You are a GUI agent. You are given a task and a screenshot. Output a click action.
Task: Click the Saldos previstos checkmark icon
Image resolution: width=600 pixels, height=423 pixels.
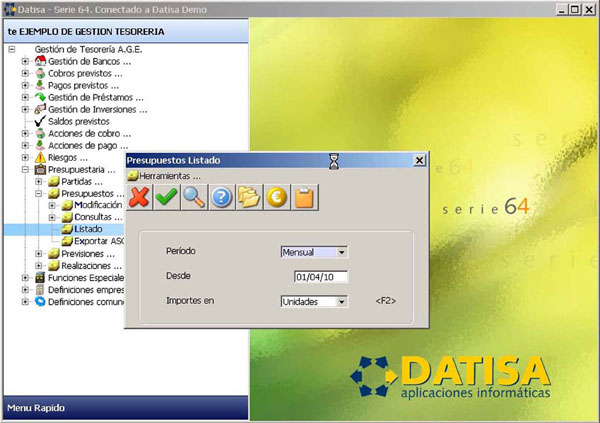[40, 121]
